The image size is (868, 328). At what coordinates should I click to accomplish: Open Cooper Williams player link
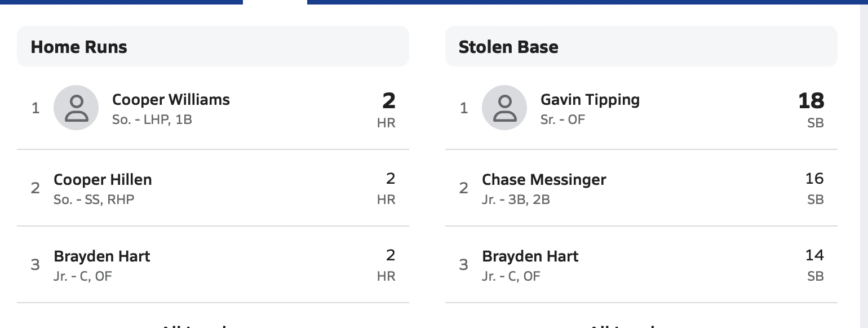pos(171,100)
